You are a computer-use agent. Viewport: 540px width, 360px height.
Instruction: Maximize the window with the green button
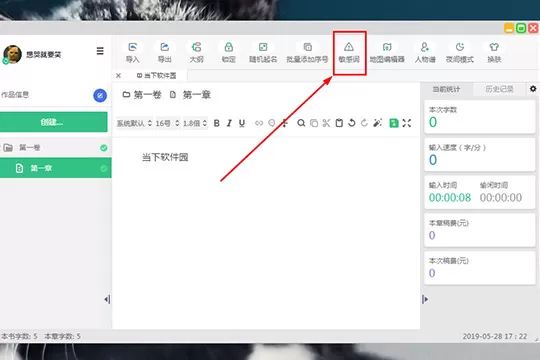pyautogui.click(x=521, y=28)
